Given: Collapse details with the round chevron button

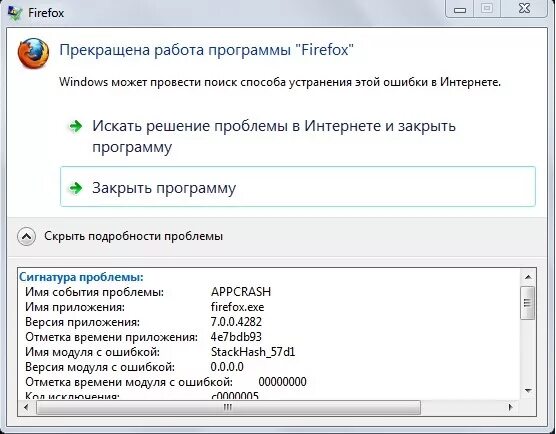Looking at the screenshot, I should (x=26, y=236).
